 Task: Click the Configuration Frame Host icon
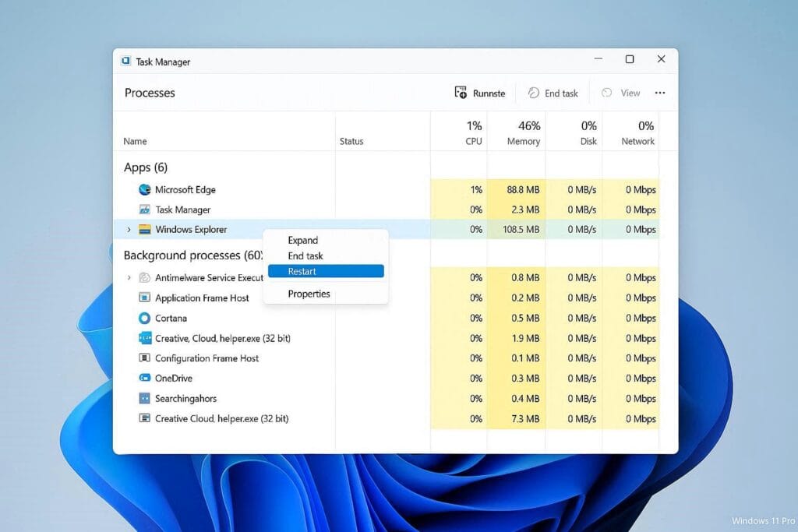point(144,358)
